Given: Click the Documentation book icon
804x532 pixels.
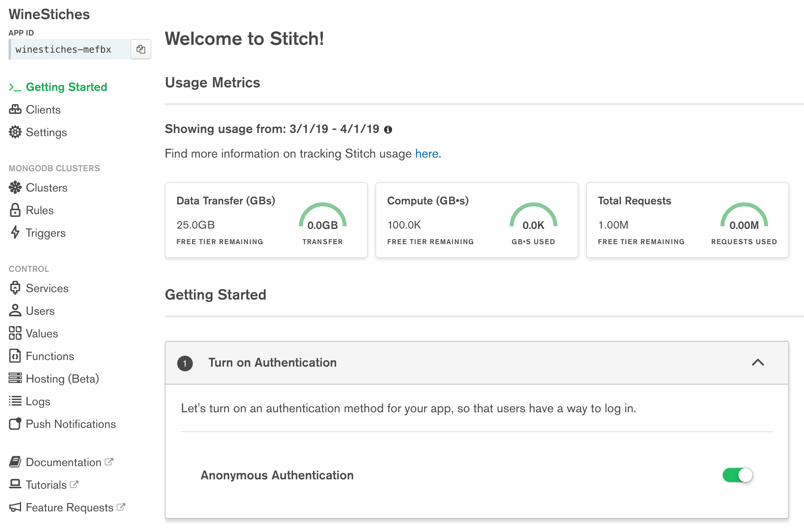Looking at the screenshot, I should (x=15, y=462).
